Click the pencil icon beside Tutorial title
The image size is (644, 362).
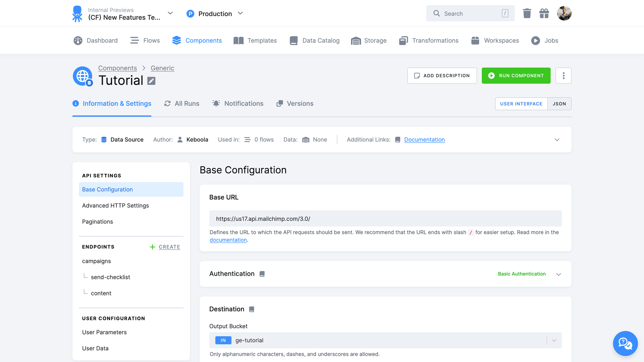pos(151,81)
